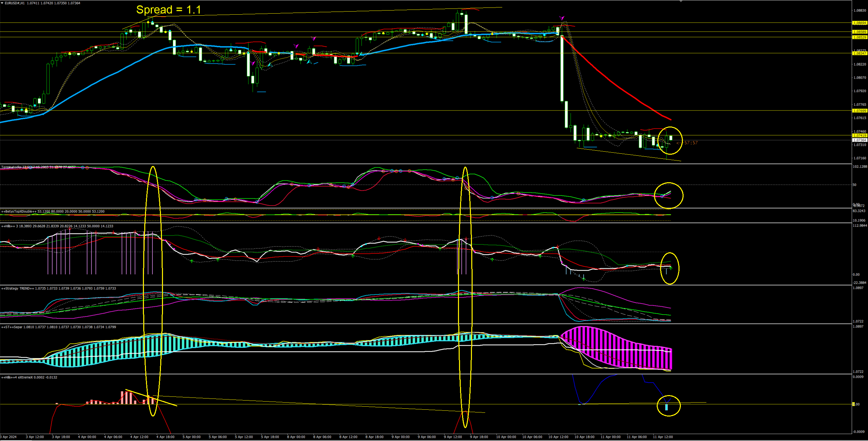Image resolution: width=868 pixels, height=441 pixels.
Task: Click cyan histogram bar in eXtremeX circle
Action: point(666,407)
